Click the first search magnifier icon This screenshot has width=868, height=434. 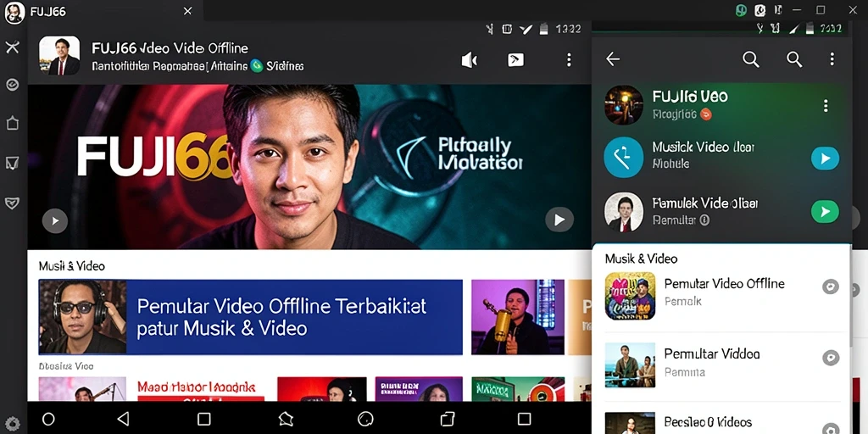751,59
